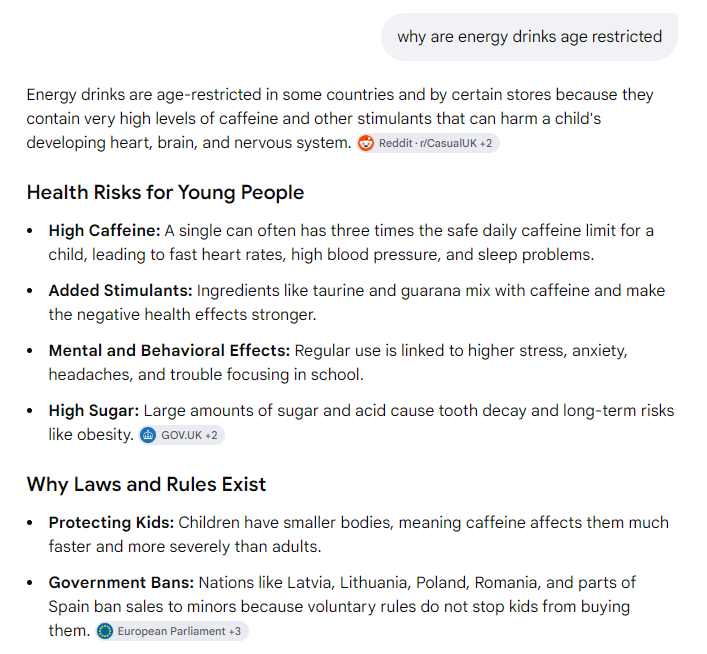Click the Mental and Behavioral Effects label

(x=169, y=350)
